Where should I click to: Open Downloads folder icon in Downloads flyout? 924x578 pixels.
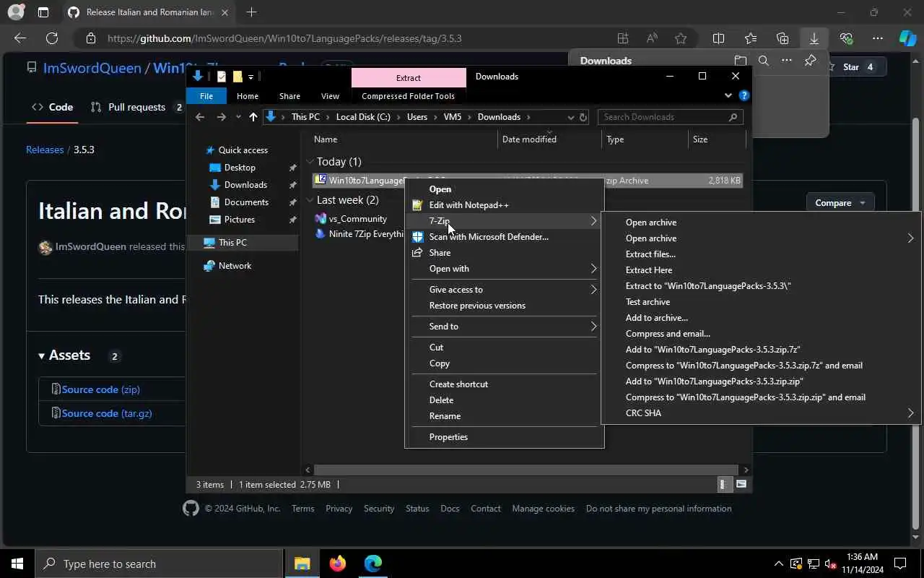click(x=741, y=61)
